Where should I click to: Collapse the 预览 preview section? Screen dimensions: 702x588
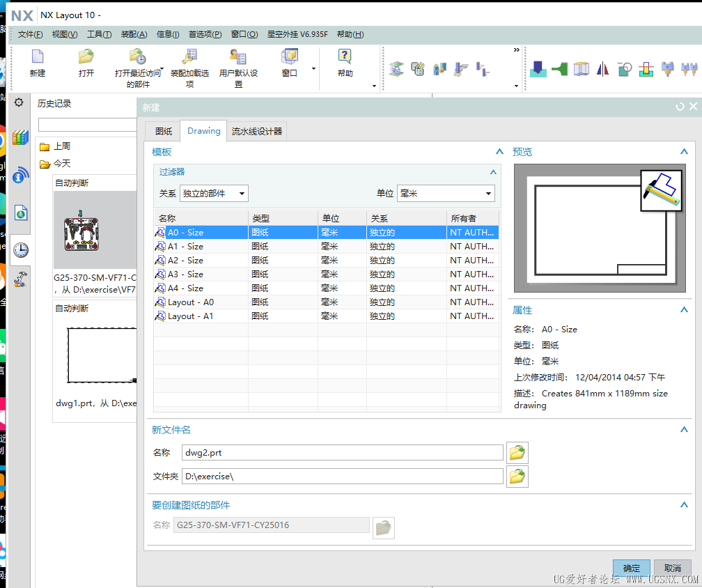click(x=684, y=152)
